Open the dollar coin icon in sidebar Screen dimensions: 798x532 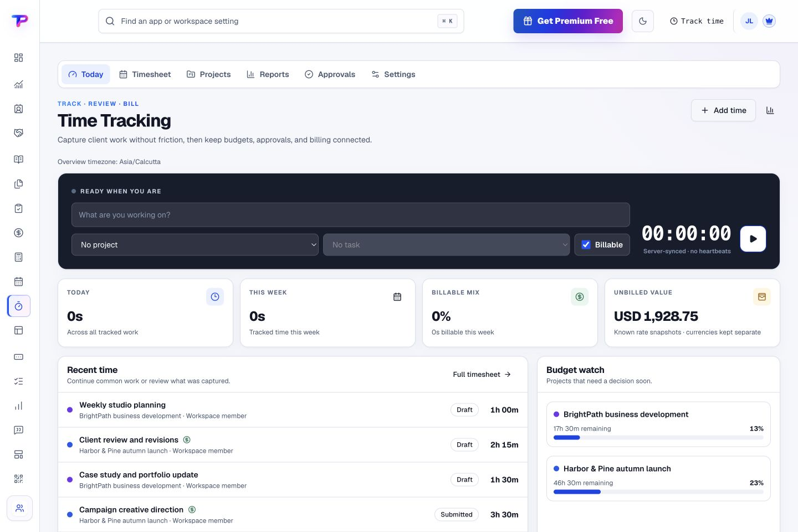18,233
